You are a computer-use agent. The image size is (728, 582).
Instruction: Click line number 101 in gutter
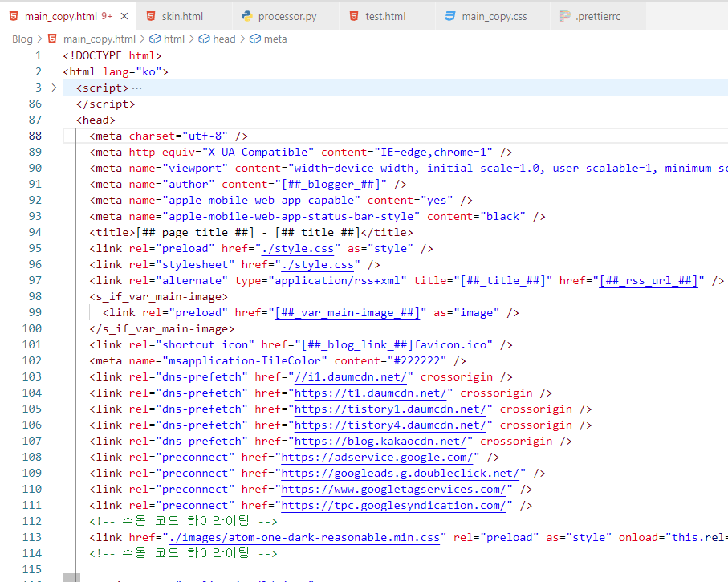tap(32, 344)
